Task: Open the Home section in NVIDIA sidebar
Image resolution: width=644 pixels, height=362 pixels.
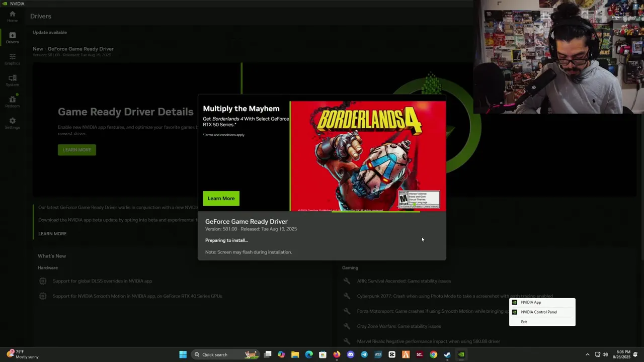Action: 12,17
